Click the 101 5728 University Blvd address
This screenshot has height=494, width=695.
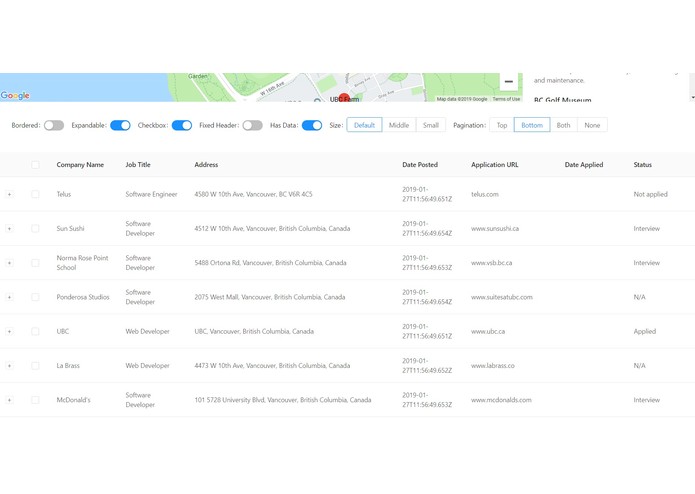(283, 400)
